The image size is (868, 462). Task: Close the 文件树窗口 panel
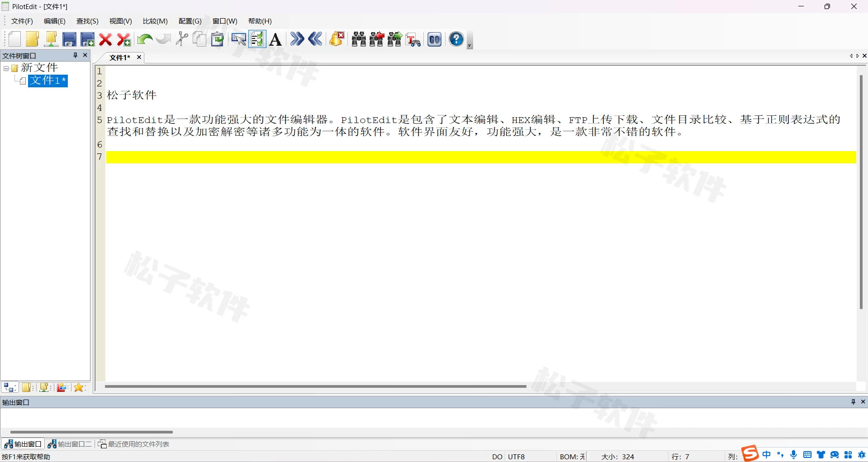85,55
